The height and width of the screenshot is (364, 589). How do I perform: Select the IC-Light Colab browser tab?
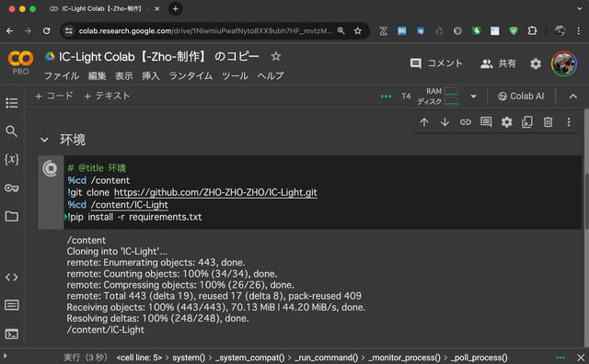point(102,8)
